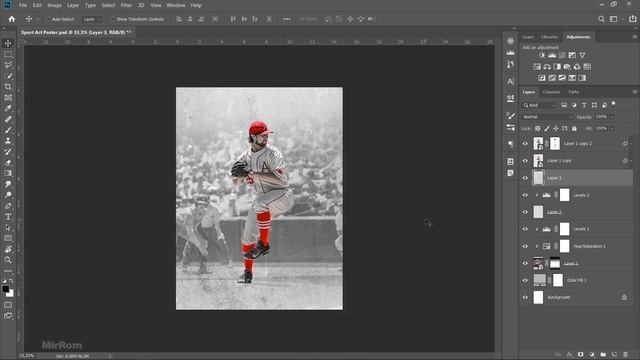The height and width of the screenshot is (360, 640).
Task: Delete layer using trash icon
Action: [x=625, y=355]
